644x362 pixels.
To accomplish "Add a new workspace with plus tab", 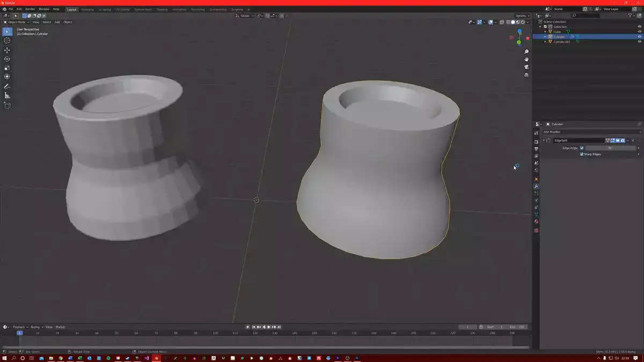I will [248, 10].
